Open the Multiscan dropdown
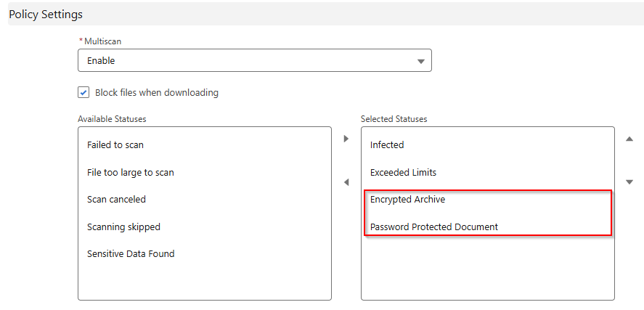The height and width of the screenshot is (310, 644). coord(254,61)
